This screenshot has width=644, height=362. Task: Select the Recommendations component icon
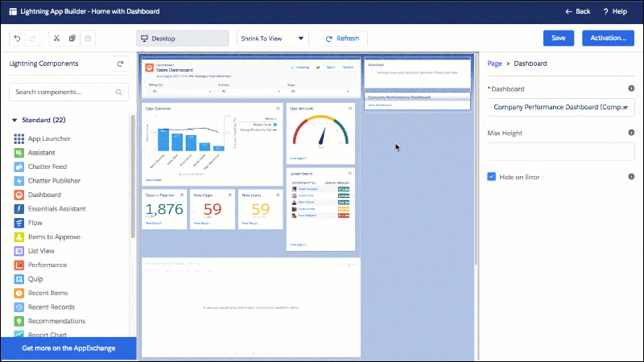(x=19, y=321)
